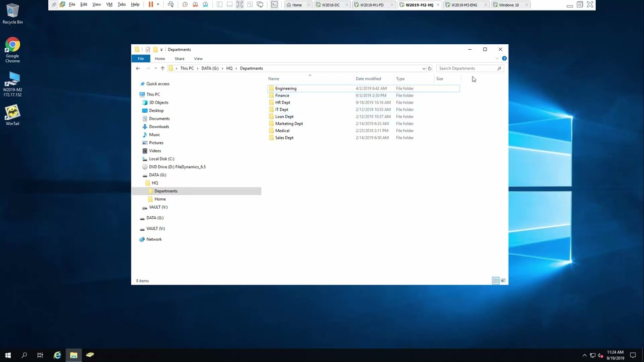Click the Back navigation arrow
This screenshot has height=362, width=644.
pos(138,68)
